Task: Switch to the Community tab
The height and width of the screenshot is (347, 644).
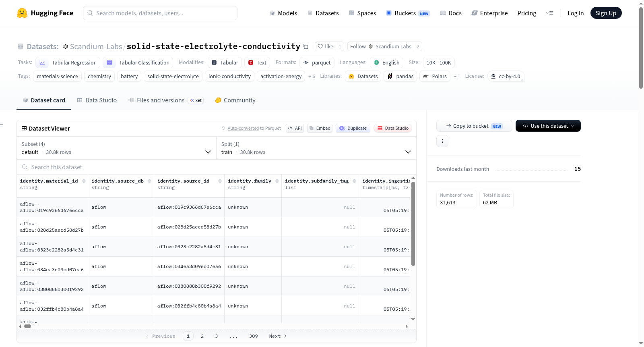Action: [235, 100]
